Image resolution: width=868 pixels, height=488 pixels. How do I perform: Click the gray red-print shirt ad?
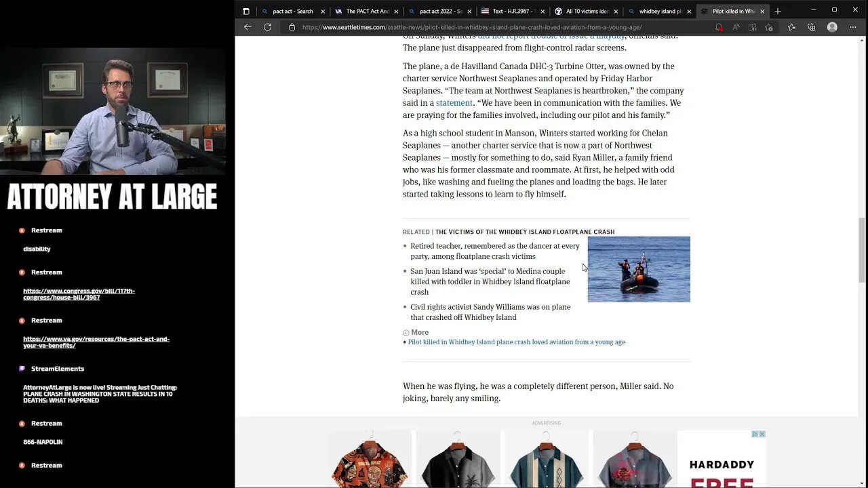(634, 459)
